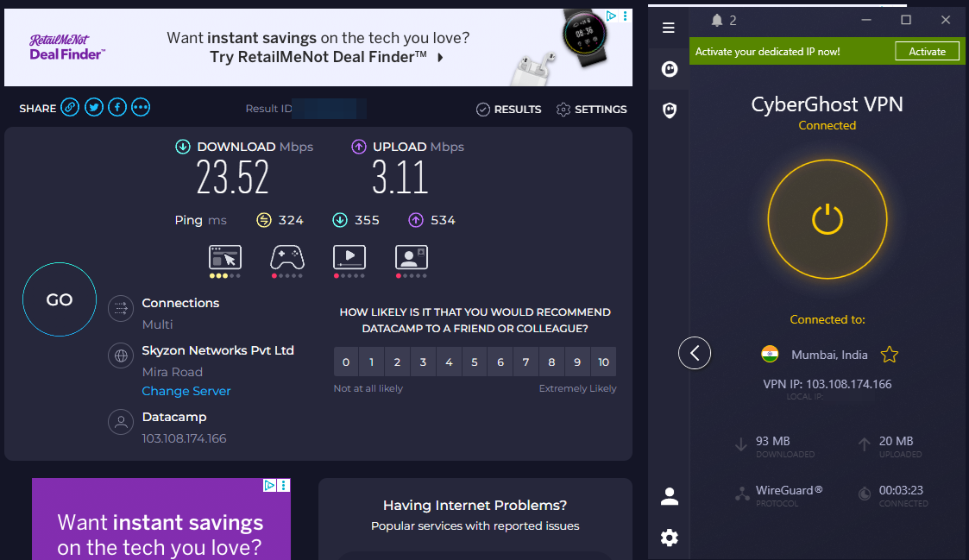Open AdChoices icon on purple ad
This screenshot has width=969, height=560.
pos(270,485)
